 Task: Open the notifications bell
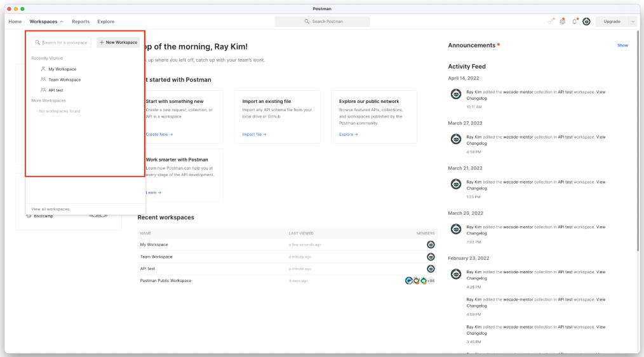tap(575, 22)
